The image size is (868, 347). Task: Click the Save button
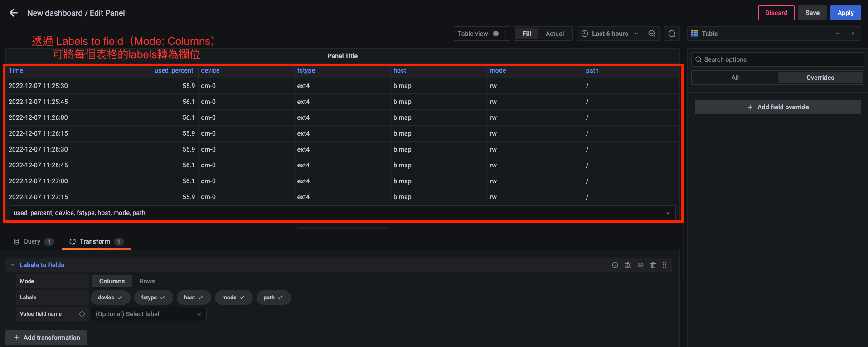click(x=812, y=13)
